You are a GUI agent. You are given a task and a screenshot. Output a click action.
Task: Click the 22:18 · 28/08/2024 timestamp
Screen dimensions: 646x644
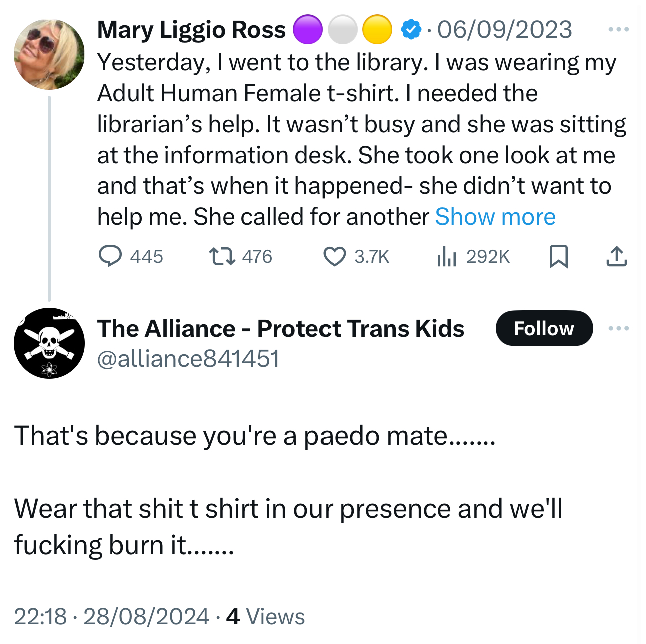click(x=111, y=616)
